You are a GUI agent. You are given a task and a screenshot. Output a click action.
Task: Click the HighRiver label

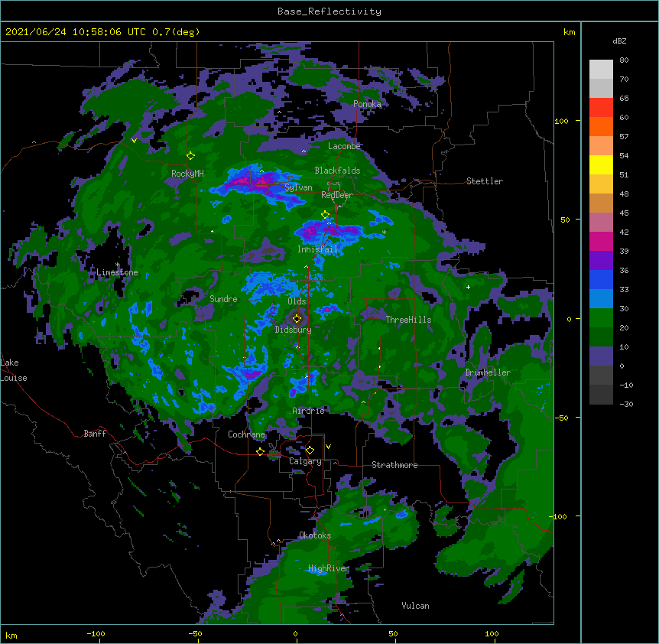(329, 568)
